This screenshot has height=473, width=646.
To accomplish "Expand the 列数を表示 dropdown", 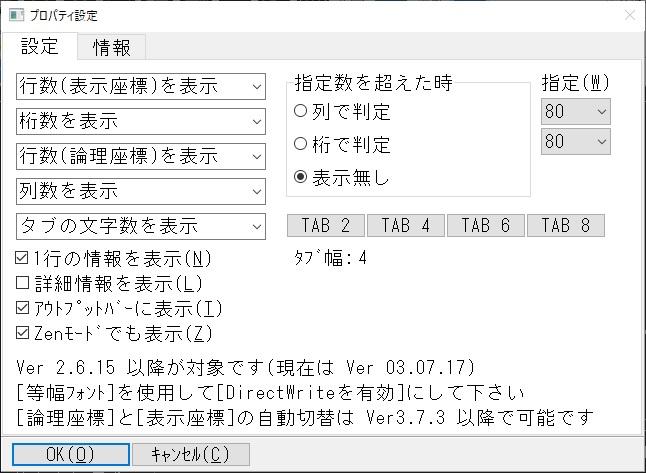I will (x=141, y=191).
